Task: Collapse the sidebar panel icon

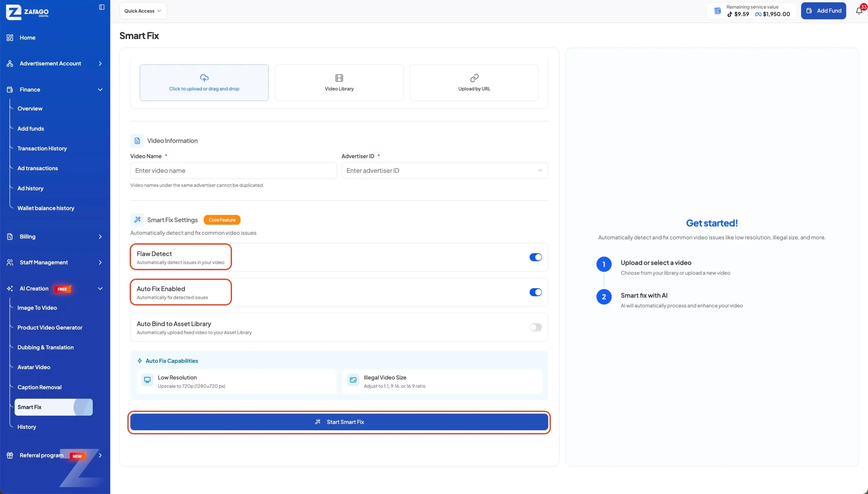Action: point(101,7)
